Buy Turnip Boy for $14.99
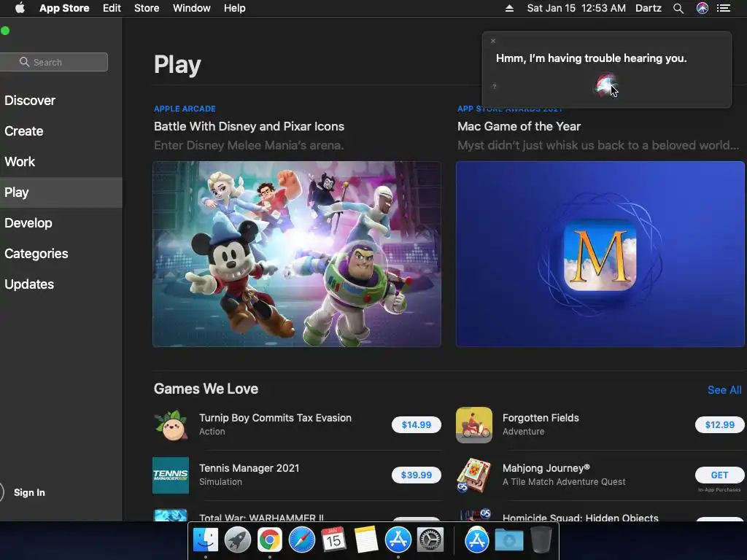This screenshot has height=560, width=747. coord(417,425)
